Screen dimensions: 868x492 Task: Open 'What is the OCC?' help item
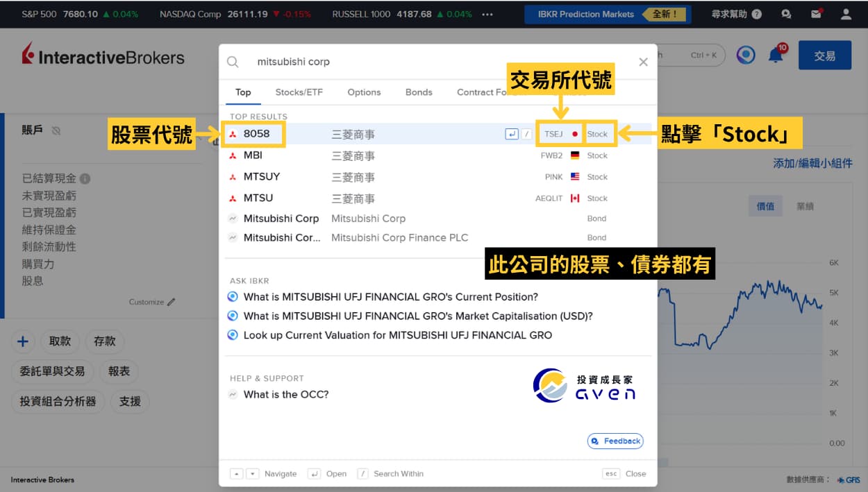(286, 394)
